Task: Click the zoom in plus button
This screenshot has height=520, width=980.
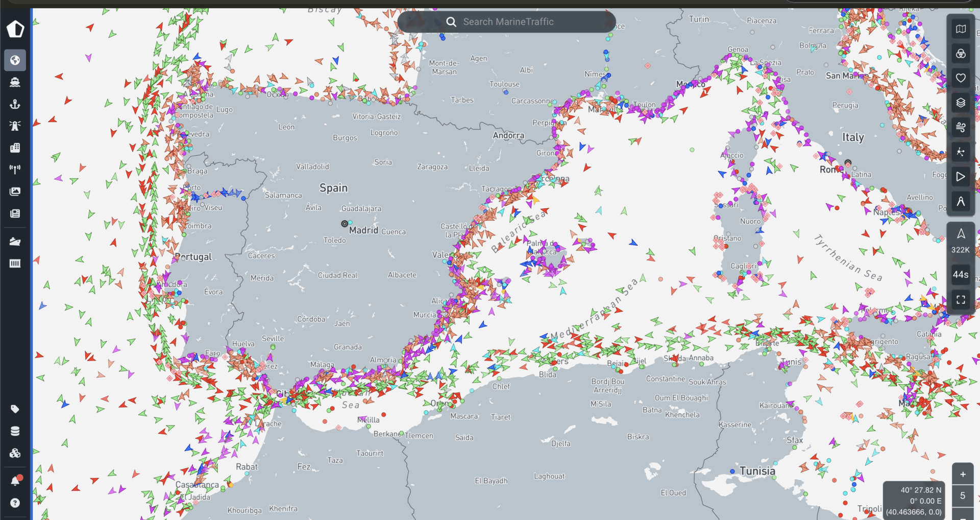Action: point(963,474)
